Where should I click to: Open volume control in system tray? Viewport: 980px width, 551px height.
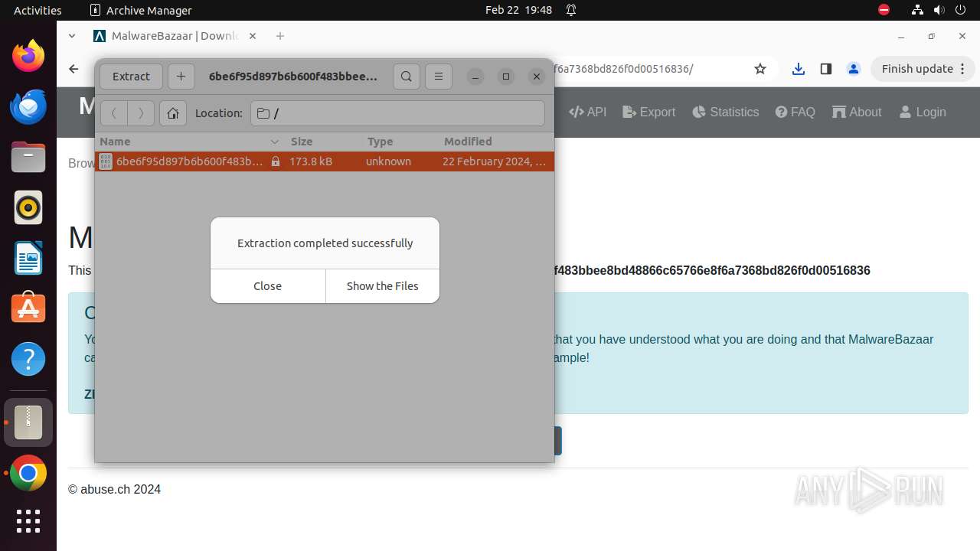(938, 10)
